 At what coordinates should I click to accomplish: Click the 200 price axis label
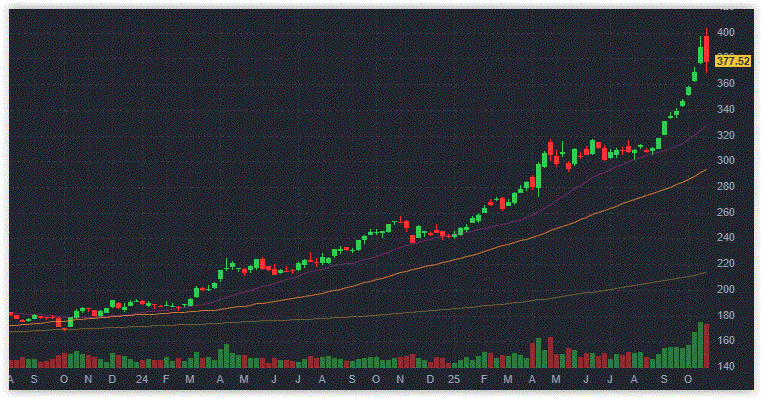726,289
